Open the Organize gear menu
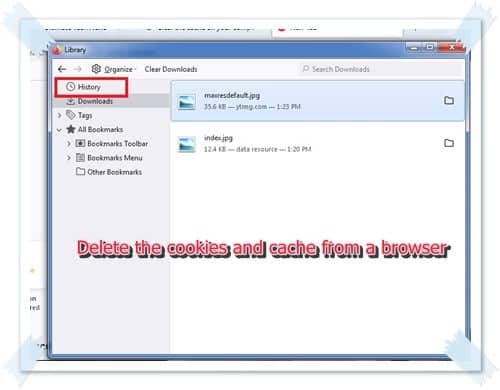The width and height of the screenshot is (500, 390). pos(114,69)
